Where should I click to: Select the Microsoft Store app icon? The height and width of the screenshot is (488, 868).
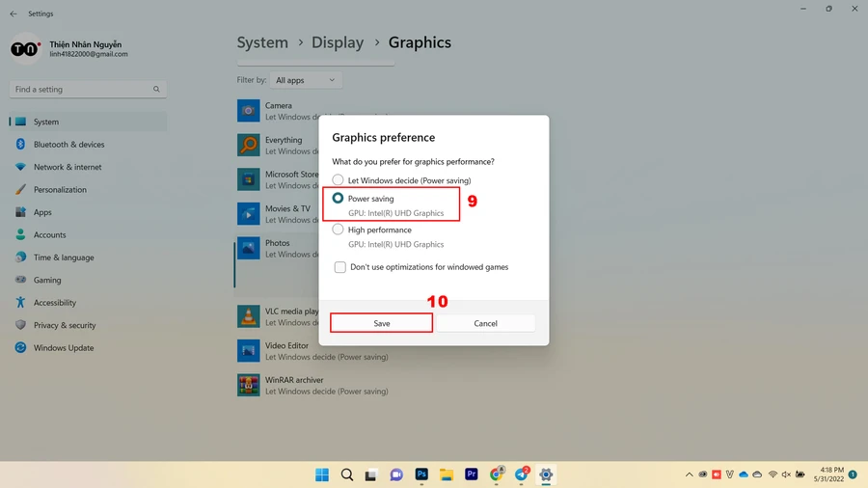coord(249,179)
